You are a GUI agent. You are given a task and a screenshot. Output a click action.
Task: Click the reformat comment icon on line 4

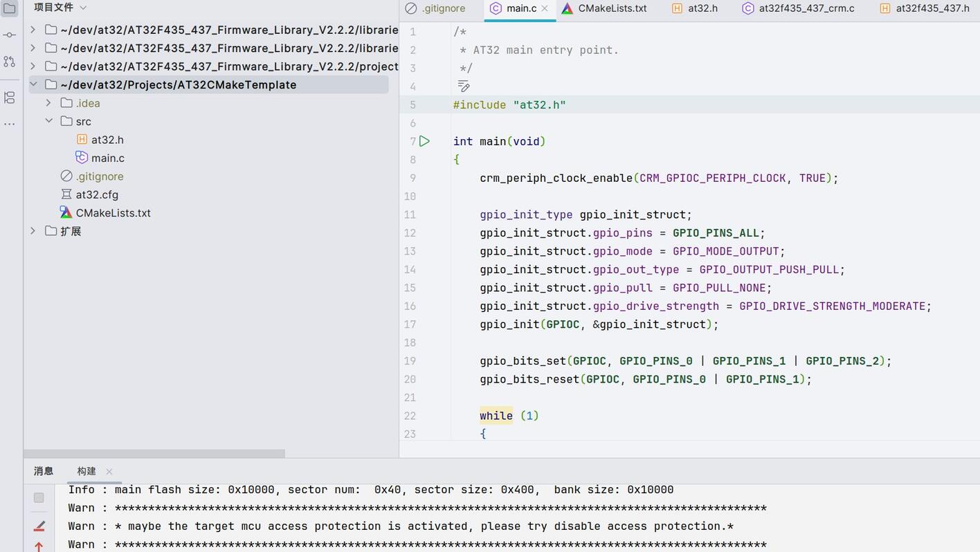pyautogui.click(x=464, y=86)
